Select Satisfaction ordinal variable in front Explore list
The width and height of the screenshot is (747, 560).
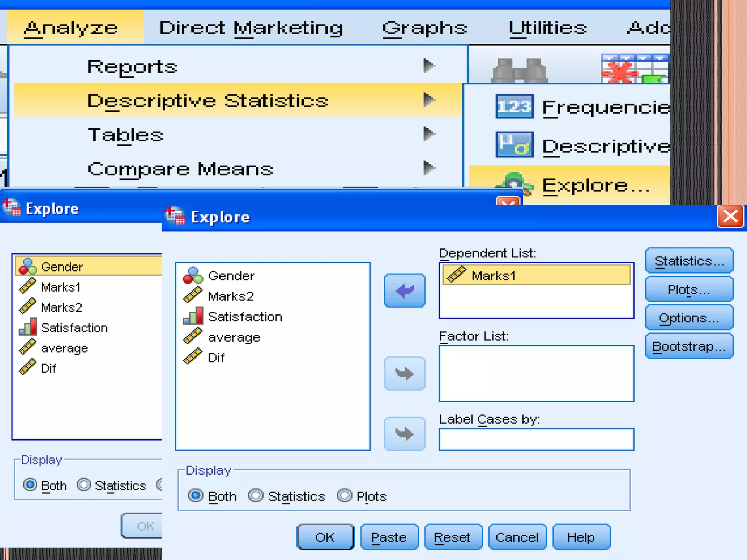245,317
